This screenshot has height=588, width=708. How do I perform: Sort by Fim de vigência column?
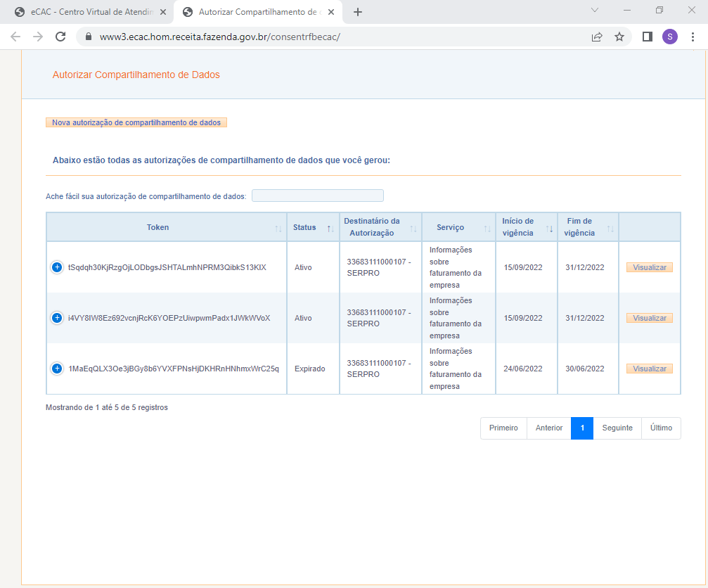pos(588,227)
